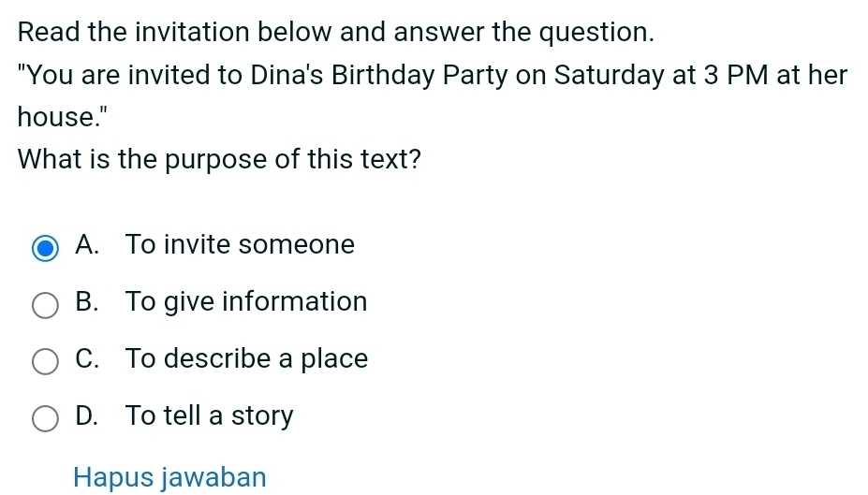Click the 'To invite someone' answer text
The width and height of the screenshot is (868, 495).
pyautogui.click(x=241, y=245)
